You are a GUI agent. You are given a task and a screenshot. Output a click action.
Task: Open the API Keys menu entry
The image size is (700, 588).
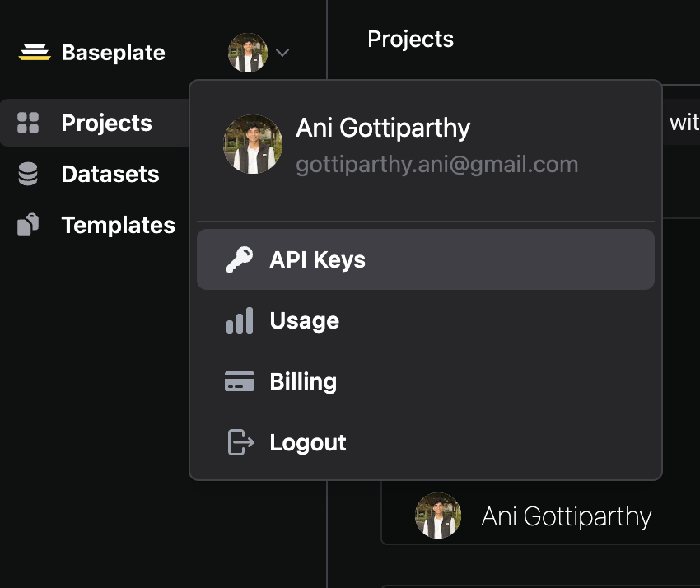tap(317, 260)
